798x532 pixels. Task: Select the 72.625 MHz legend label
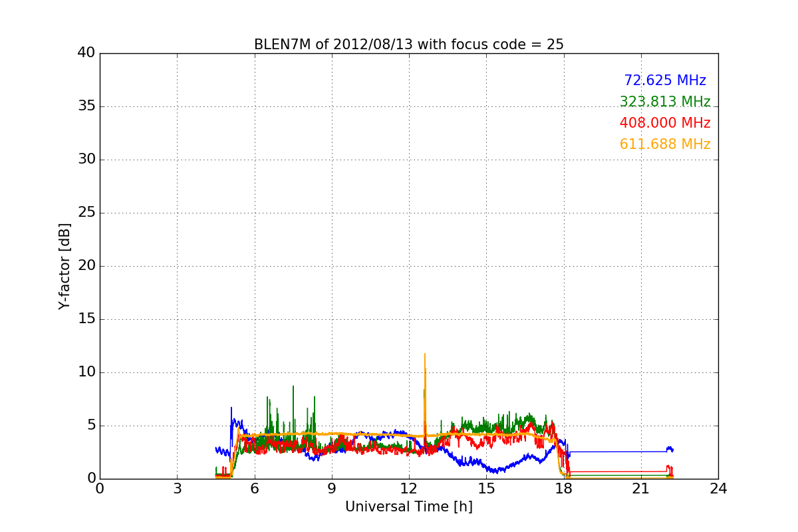665,80
